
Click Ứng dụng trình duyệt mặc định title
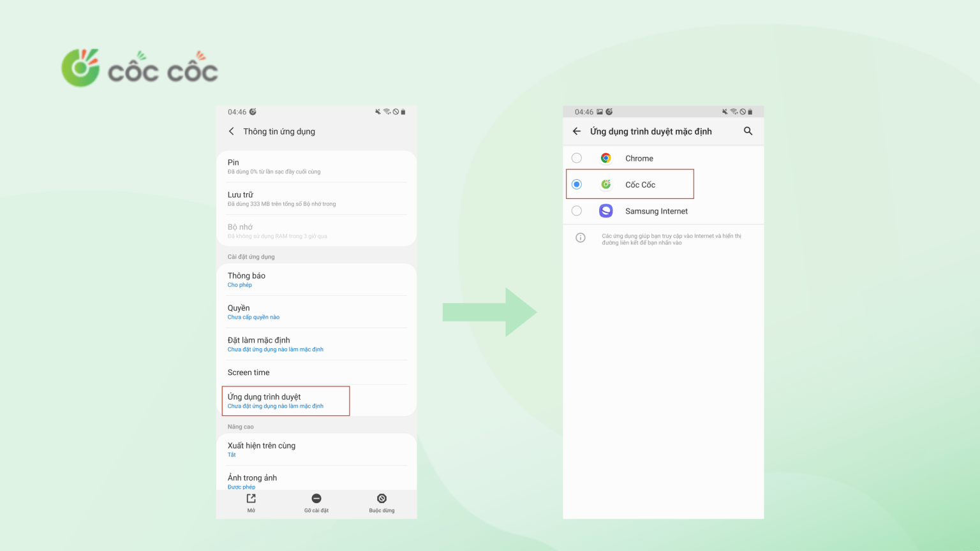651,131
